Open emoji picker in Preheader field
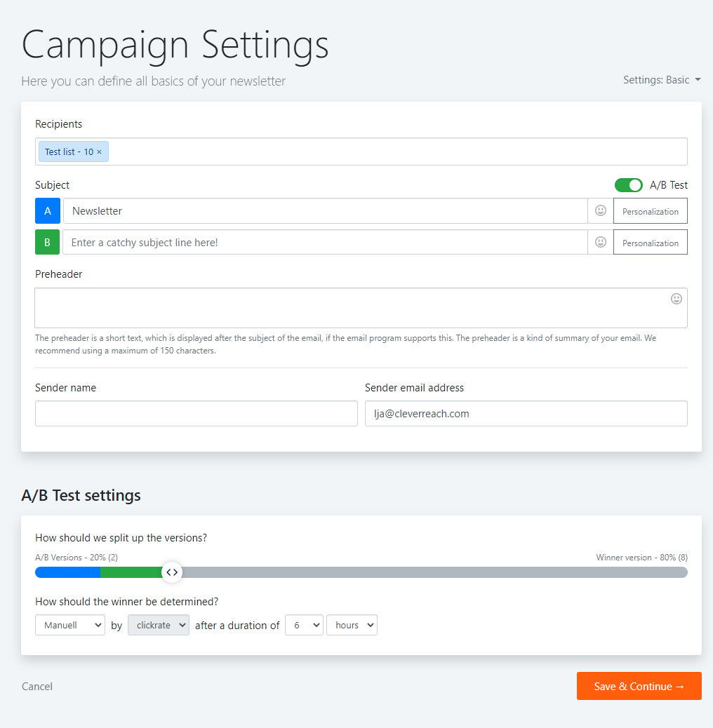713x728 pixels. pos(677,299)
